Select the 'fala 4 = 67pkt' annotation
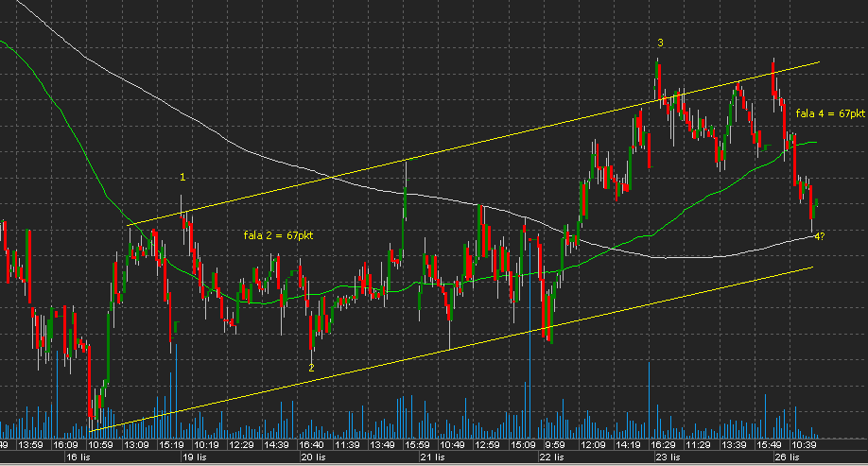The image size is (868, 466). coord(830,113)
